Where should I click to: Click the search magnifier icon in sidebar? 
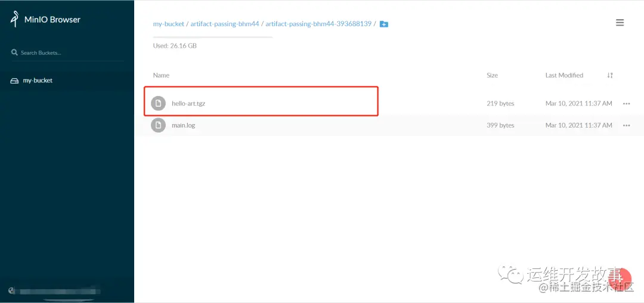click(14, 52)
